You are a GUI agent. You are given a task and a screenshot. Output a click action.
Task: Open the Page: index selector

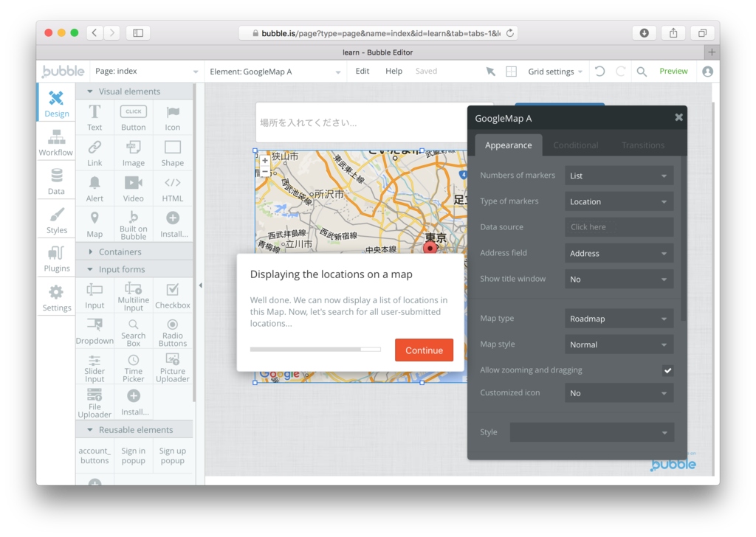146,72
